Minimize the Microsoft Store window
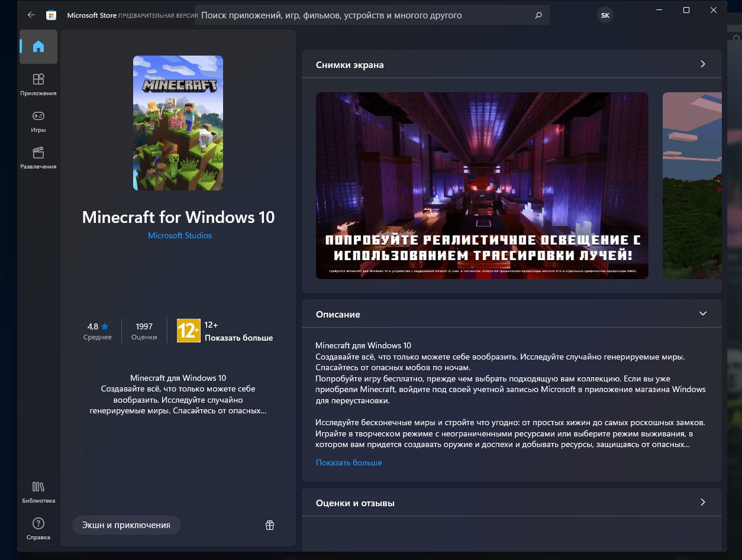Image resolution: width=742 pixels, height=560 pixels. point(659,10)
